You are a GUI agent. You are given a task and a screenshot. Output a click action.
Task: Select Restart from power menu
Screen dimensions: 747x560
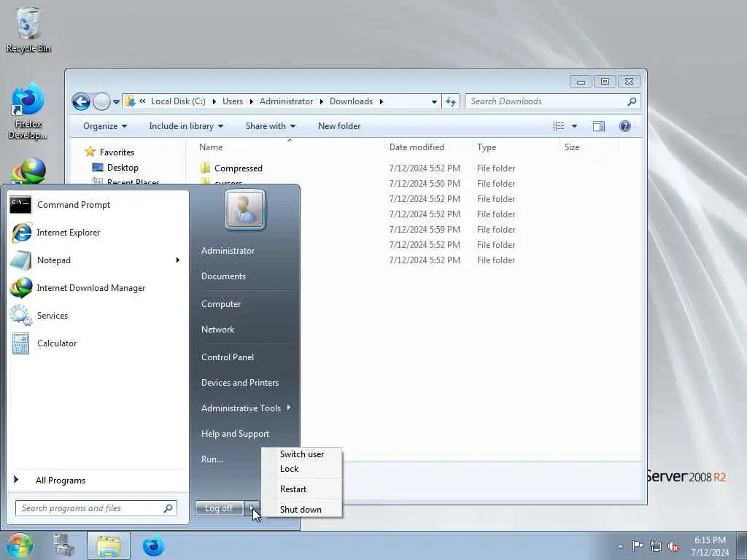point(301,489)
